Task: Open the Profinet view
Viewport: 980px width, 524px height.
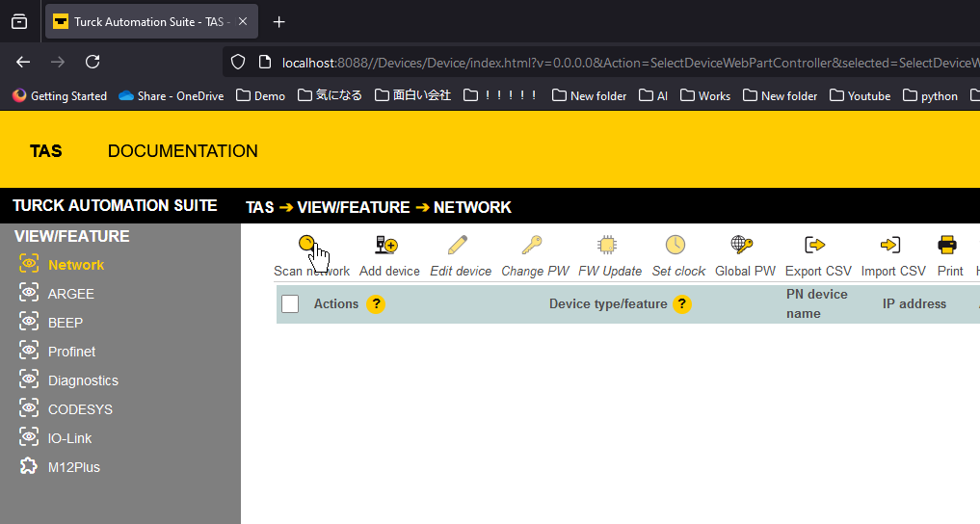Action: tap(71, 352)
